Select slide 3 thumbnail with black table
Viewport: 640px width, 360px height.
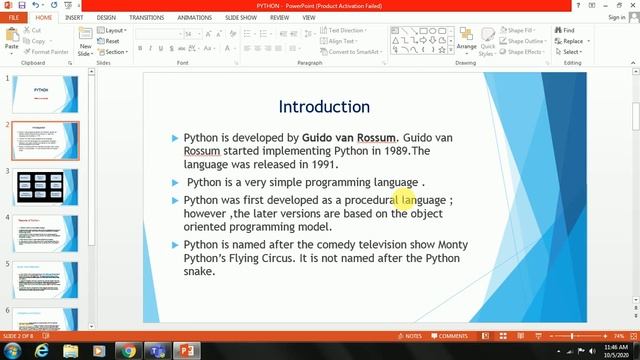click(45, 187)
